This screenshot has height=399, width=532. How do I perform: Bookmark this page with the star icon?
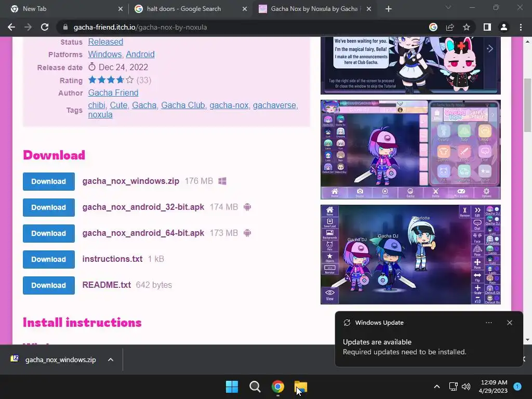[467, 27]
